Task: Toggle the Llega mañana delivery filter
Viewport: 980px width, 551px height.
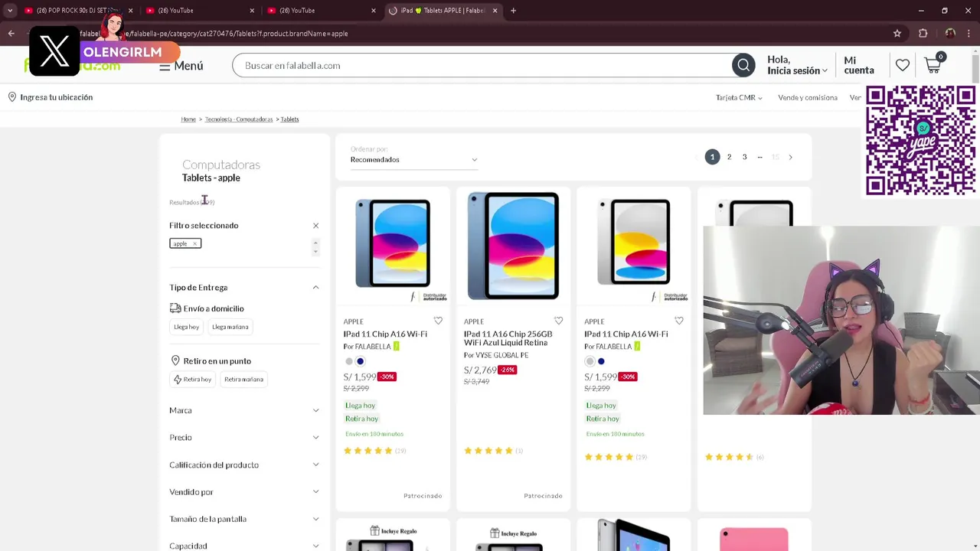Action: pyautogui.click(x=230, y=327)
